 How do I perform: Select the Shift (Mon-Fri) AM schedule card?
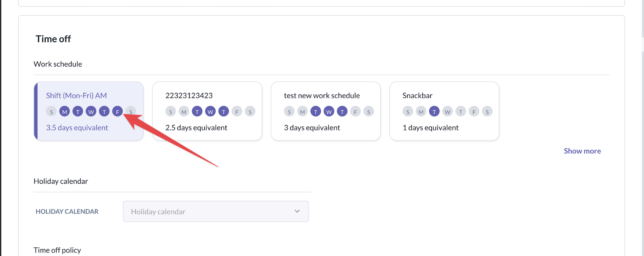pos(88,96)
